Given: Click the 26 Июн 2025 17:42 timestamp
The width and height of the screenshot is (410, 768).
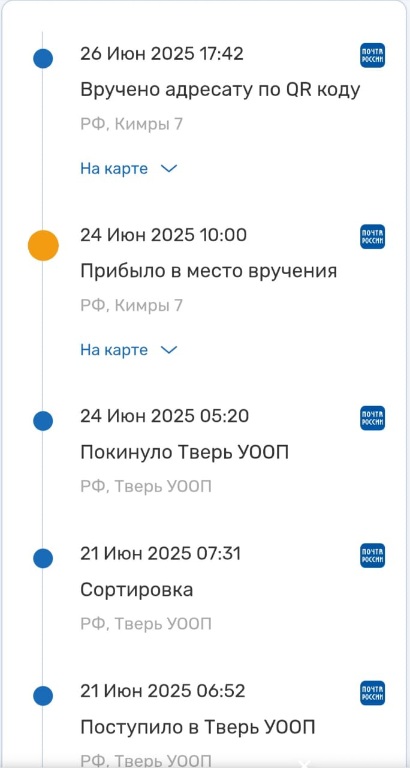Looking at the screenshot, I should coord(162,53).
